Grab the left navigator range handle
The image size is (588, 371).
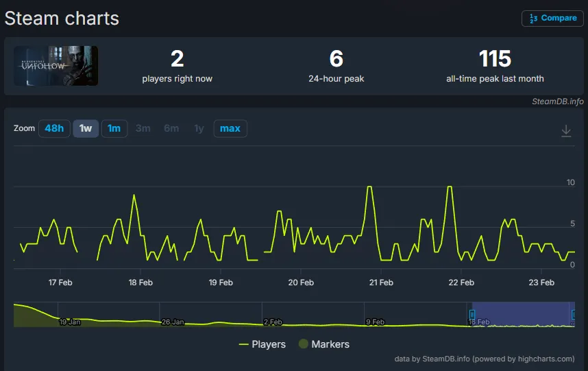click(x=471, y=315)
